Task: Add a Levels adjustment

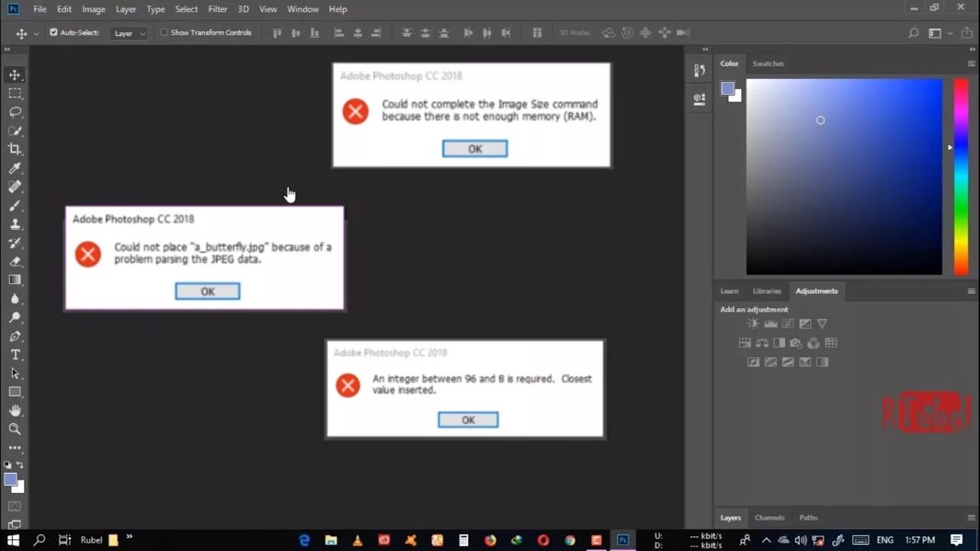Action: (770, 324)
